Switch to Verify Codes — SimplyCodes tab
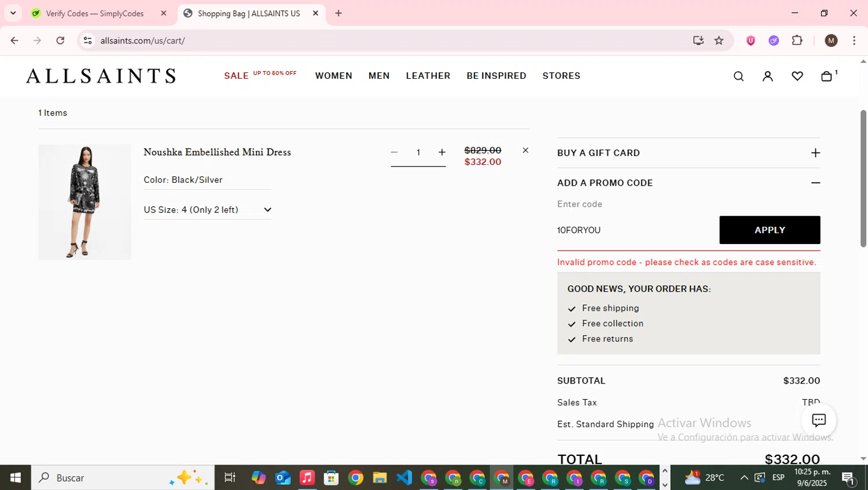The image size is (868, 490). pos(95,13)
